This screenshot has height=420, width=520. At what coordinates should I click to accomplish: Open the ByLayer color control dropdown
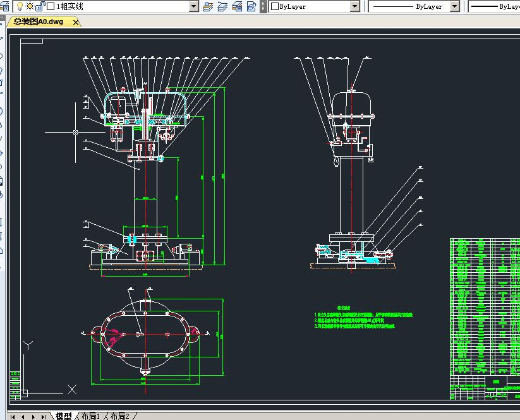[x=354, y=6]
